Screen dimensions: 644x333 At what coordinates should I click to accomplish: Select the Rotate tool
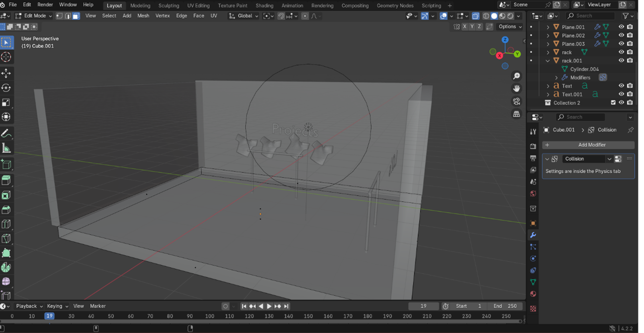[6, 88]
